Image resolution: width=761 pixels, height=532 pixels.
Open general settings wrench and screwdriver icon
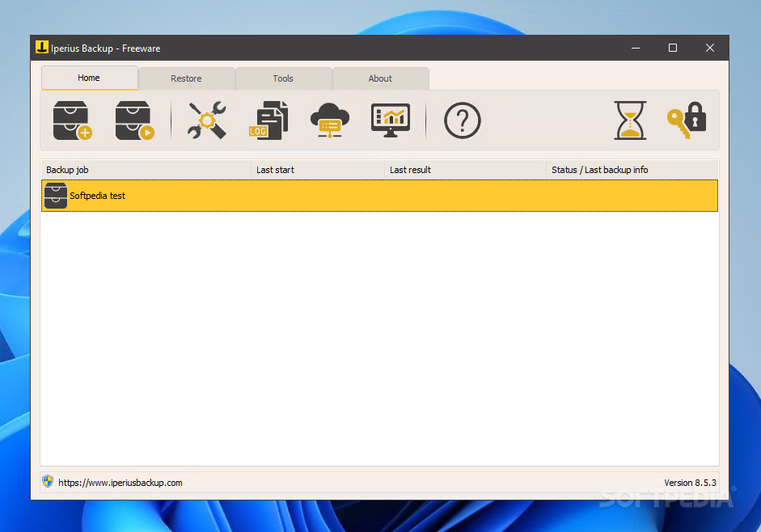207,120
